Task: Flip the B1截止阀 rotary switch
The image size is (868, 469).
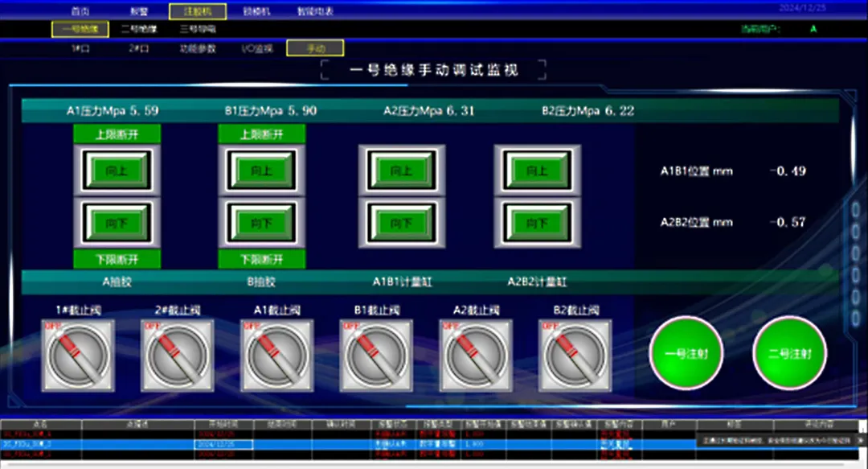Action: pos(376,356)
